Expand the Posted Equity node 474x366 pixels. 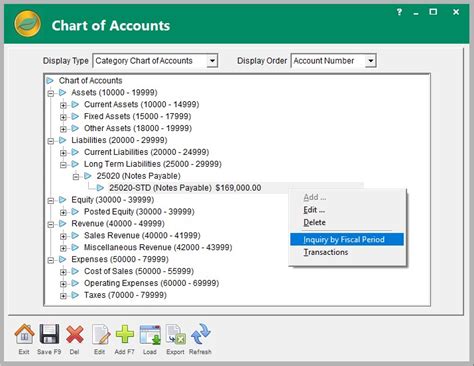point(63,212)
